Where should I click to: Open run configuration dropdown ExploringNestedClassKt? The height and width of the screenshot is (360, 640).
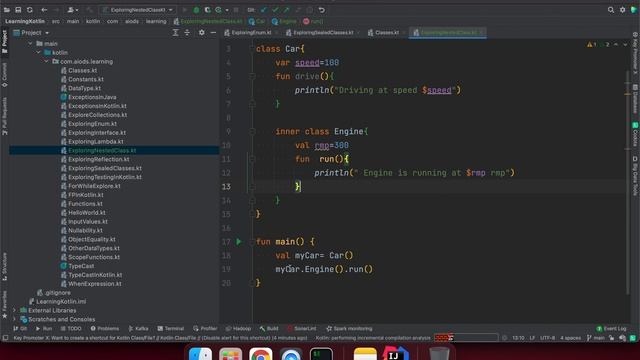pyautogui.click(x=138, y=10)
